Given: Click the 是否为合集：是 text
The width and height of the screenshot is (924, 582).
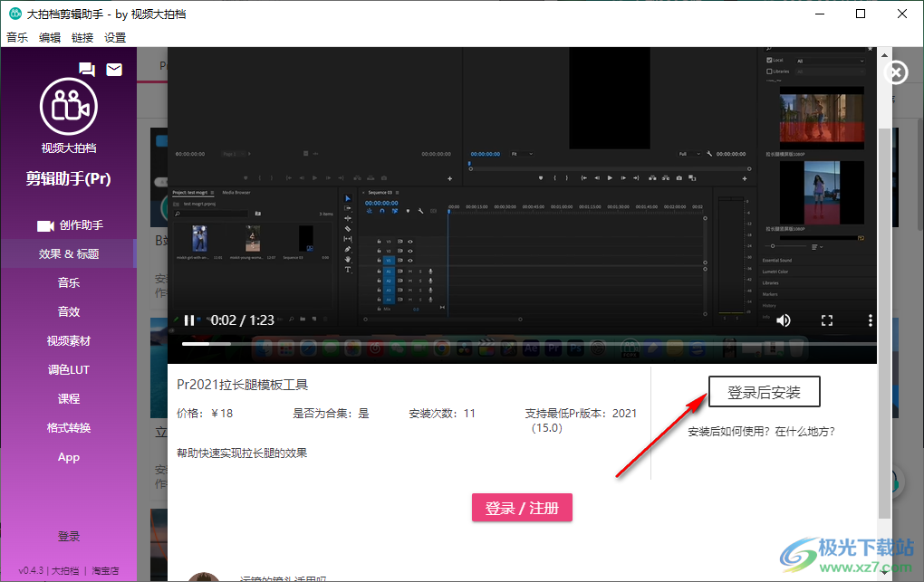Looking at the screenshot, I should point(332,414).
